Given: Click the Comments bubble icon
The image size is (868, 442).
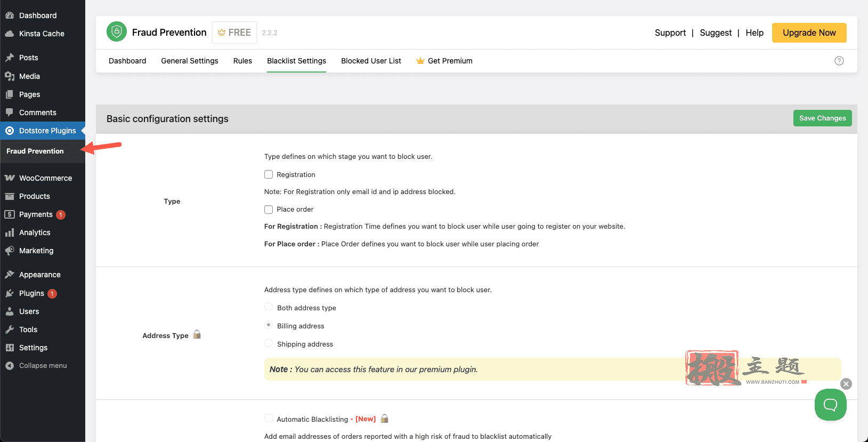Looking at the screenshot, I should 10,112.
